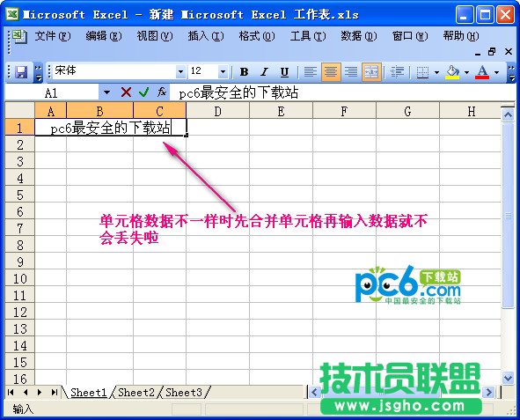This screenshot has width=520, height=420.
Task: Align text left
Action: pyautogui.click(x=310, y=71)
